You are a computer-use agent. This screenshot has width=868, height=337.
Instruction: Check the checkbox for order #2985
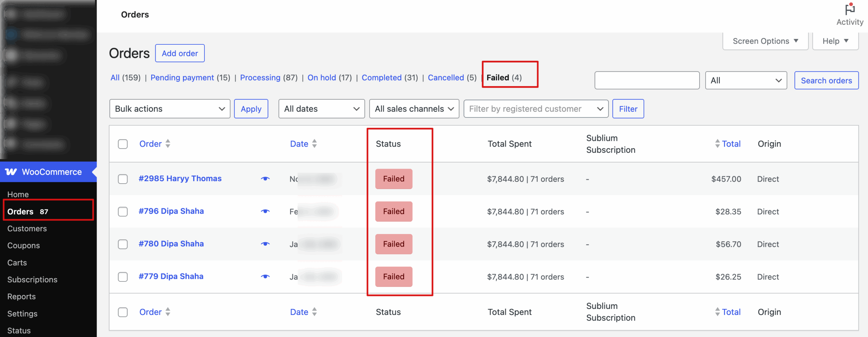point(123,179)
